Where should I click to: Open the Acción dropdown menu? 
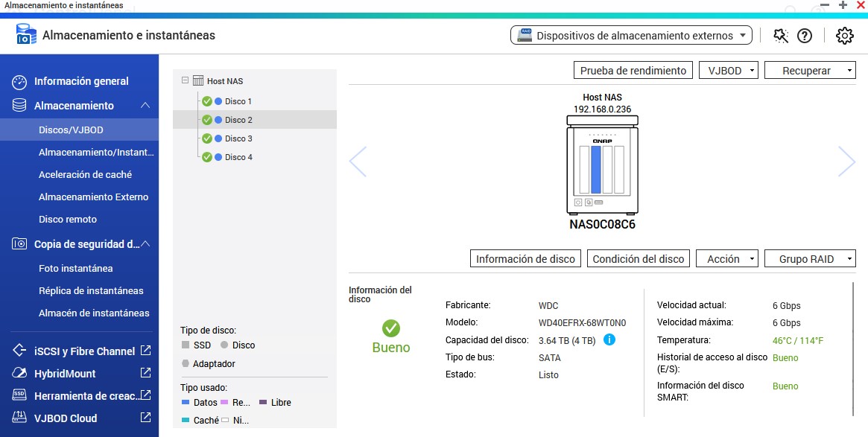coord(726,259)
